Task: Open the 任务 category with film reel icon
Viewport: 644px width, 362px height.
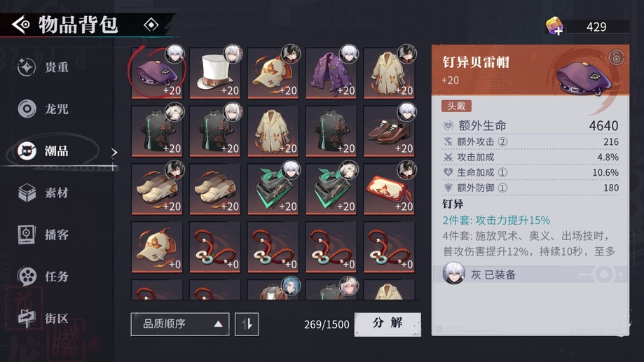Action: (x=43, y=276)
